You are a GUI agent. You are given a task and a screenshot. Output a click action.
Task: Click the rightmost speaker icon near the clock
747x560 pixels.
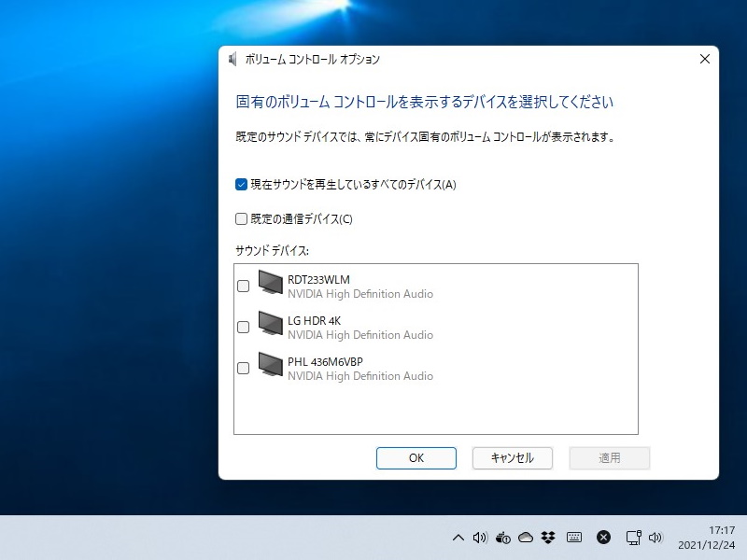tap(655, 538)
